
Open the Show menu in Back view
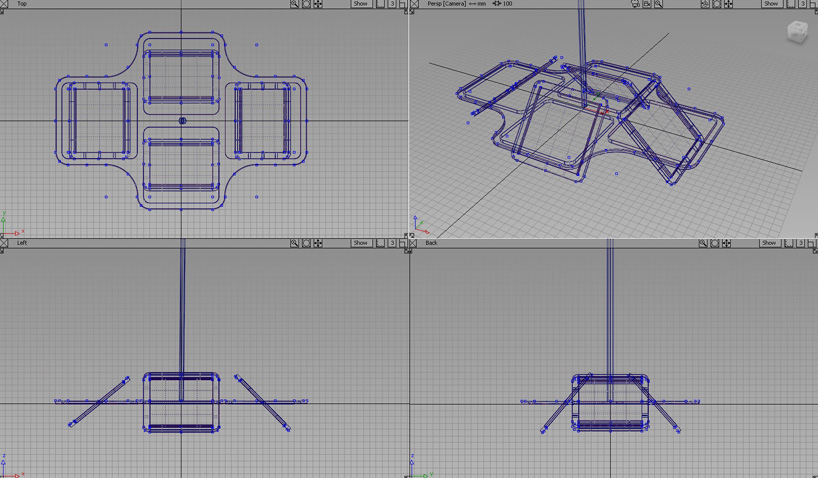tap(769, 243)
